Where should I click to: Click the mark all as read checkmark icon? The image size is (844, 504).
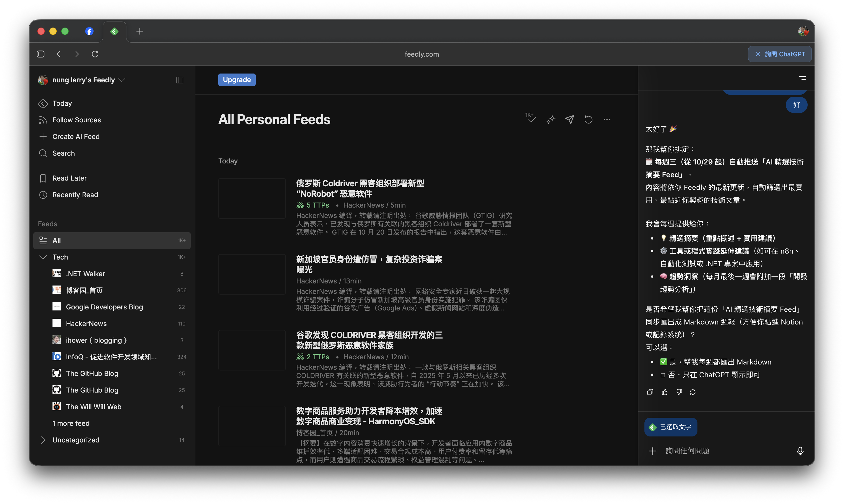pos(532,119)
